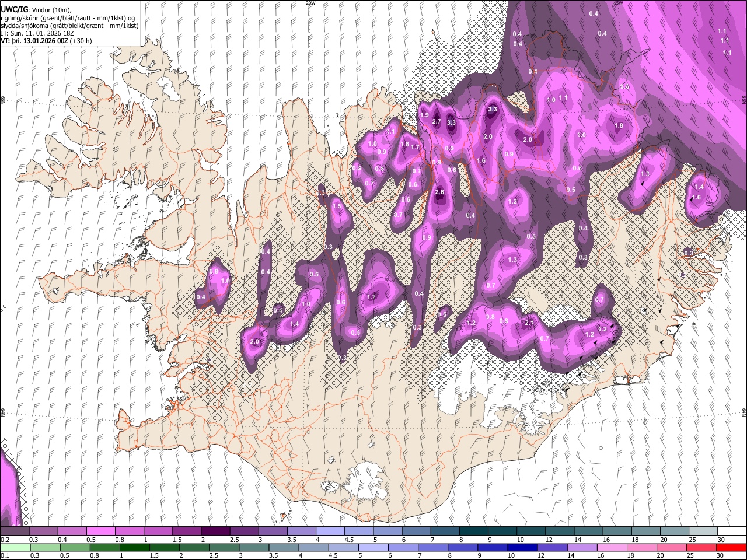The image size is (747, 560).
Task: Pick the snow-scale swatch between 1.5 and 2
Action: [187, 531]
